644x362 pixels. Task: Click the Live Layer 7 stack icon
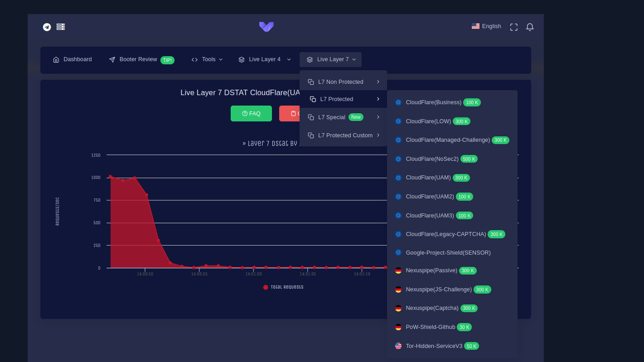(x=310, y=59)
